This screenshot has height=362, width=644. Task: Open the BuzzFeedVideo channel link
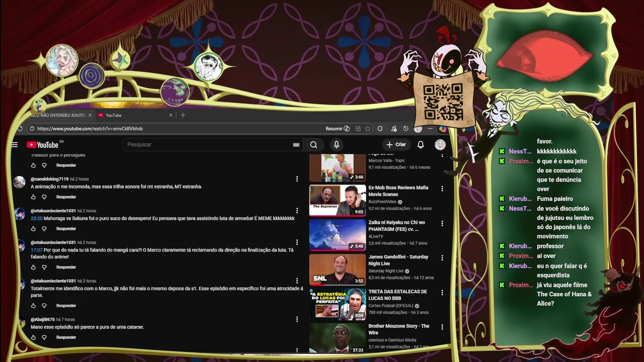[382, 202]
